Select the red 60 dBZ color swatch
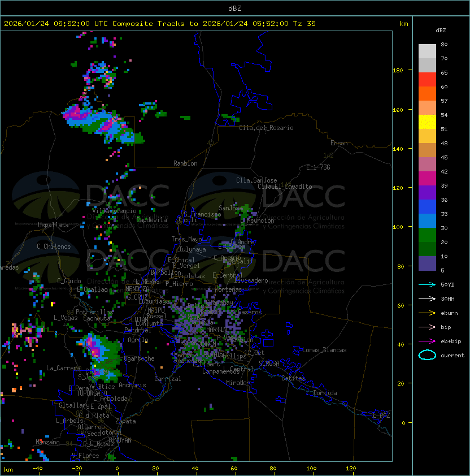 pos(427,80)
